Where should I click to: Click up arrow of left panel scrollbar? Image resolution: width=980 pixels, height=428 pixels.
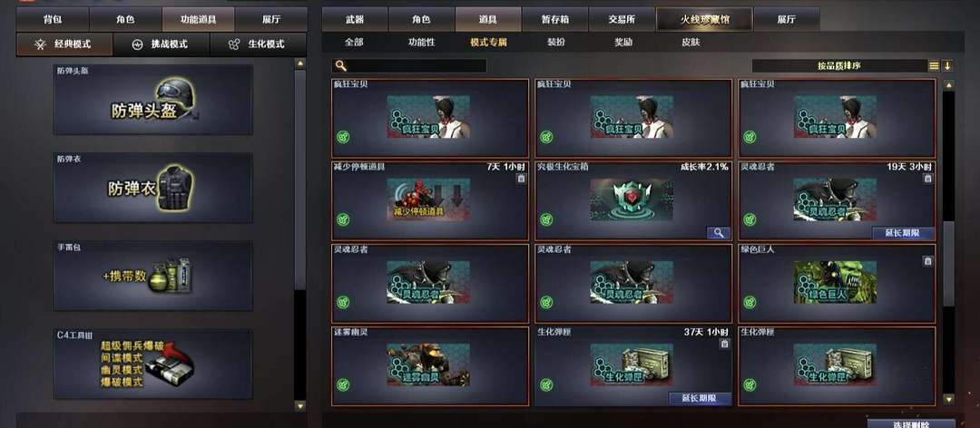(300, 63)
